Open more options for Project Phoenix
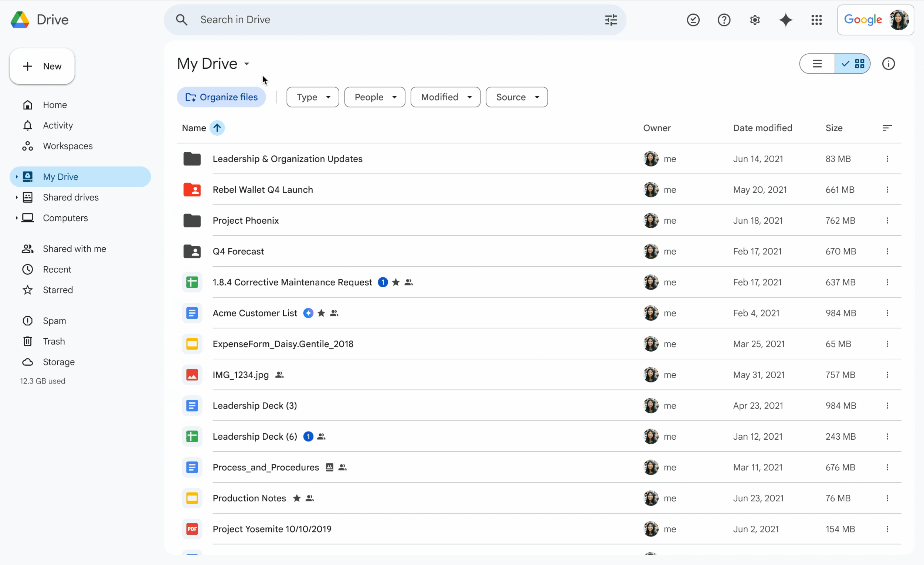This screenshot has width=924, height=565. tap(887, 221)
